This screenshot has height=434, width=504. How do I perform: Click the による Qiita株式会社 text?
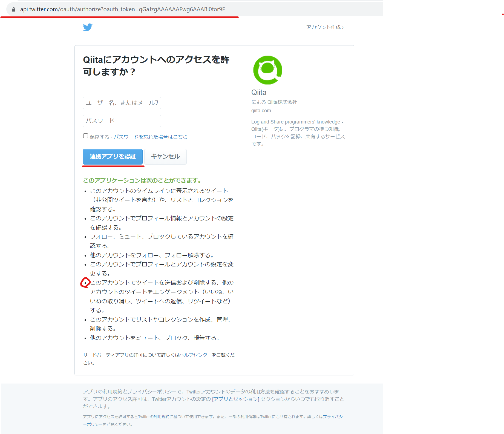pos(274,102)
